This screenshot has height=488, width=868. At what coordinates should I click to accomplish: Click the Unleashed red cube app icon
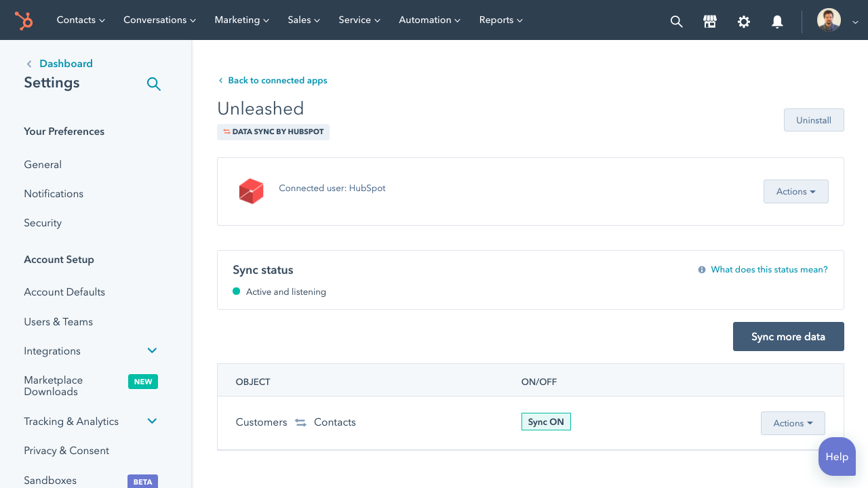click(251, 191)
